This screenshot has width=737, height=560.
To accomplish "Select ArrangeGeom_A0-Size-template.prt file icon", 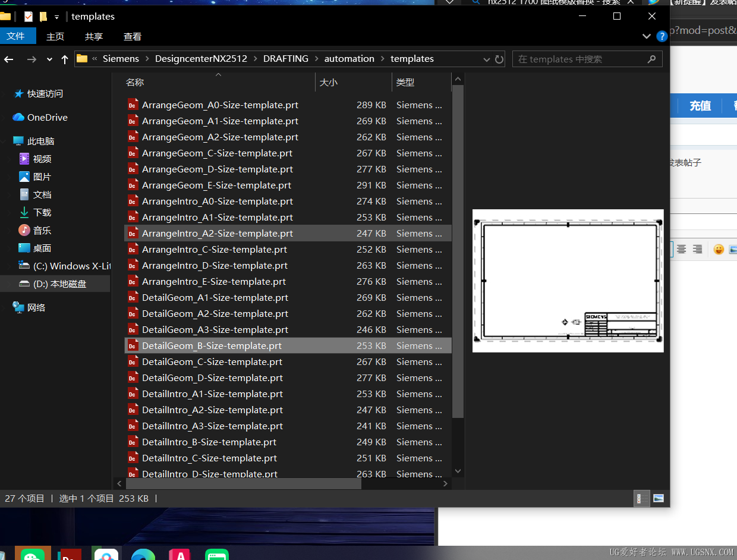I will (x=133, y=105).
